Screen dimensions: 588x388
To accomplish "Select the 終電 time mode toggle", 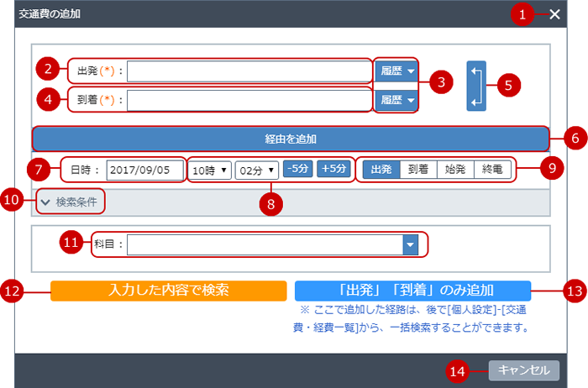I will click(x=492, y=169).
